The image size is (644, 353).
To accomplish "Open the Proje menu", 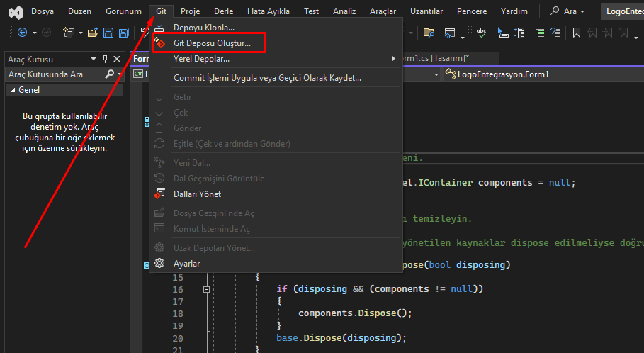I will tap(190, 11).
